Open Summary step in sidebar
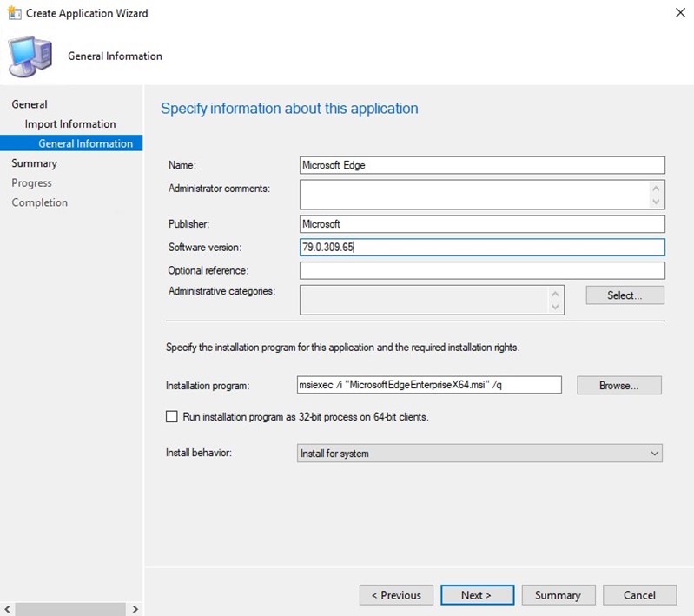Screen dimensions: 694x616 34,163
